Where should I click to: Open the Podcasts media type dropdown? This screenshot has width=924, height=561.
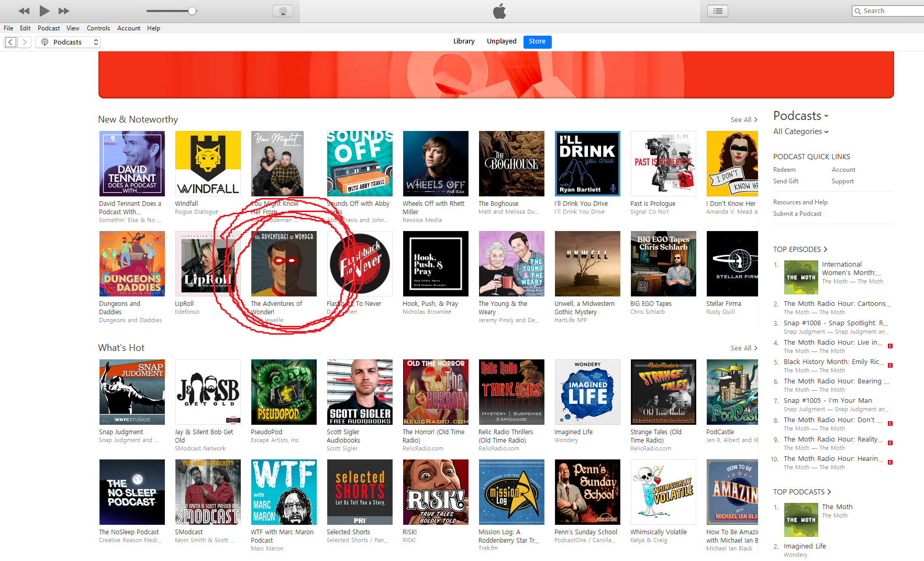68,42
